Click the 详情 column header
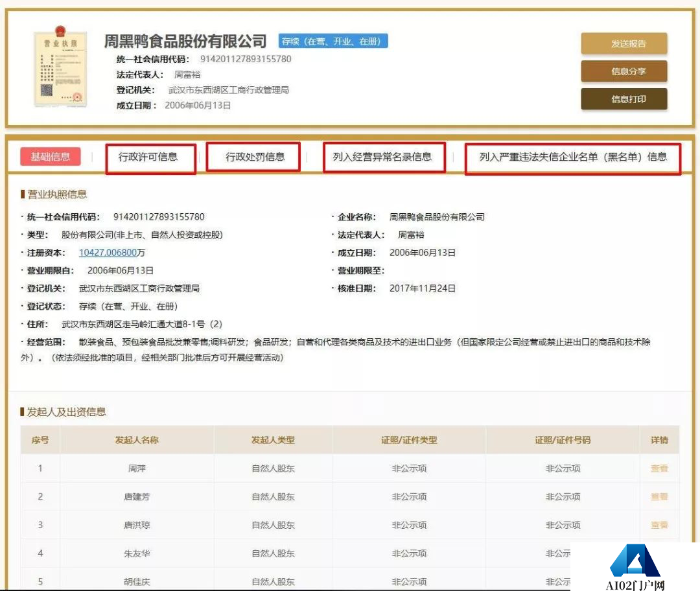The width and height of the screenshot is (700, 591). coord(659,440)
